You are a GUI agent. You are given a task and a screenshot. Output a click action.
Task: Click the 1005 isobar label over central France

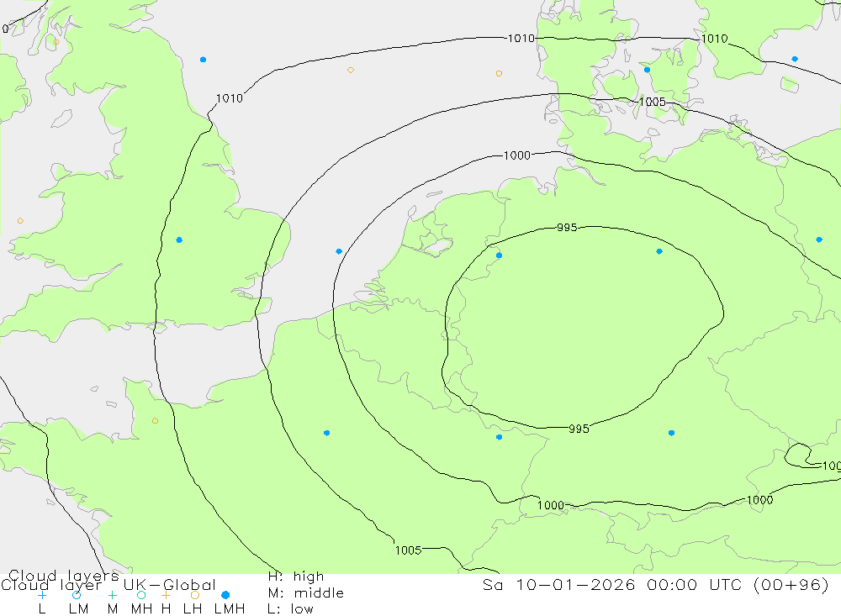(408, 550)
